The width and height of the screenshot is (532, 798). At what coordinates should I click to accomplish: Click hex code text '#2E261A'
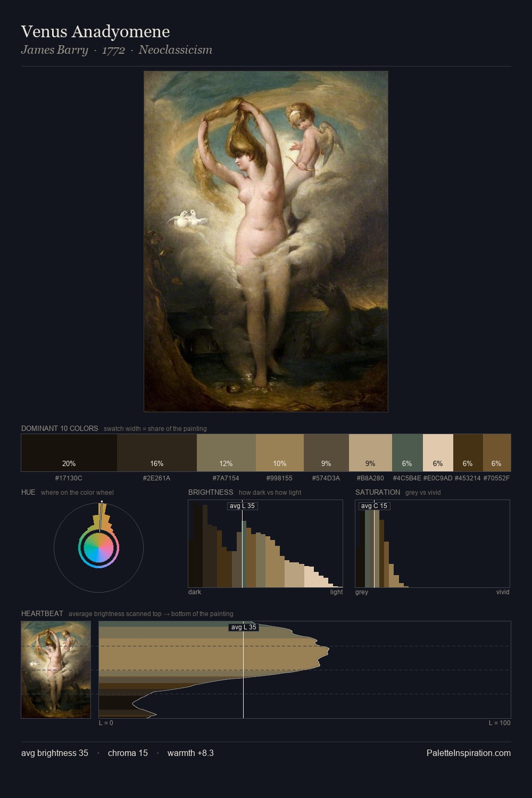click(157, 478)
